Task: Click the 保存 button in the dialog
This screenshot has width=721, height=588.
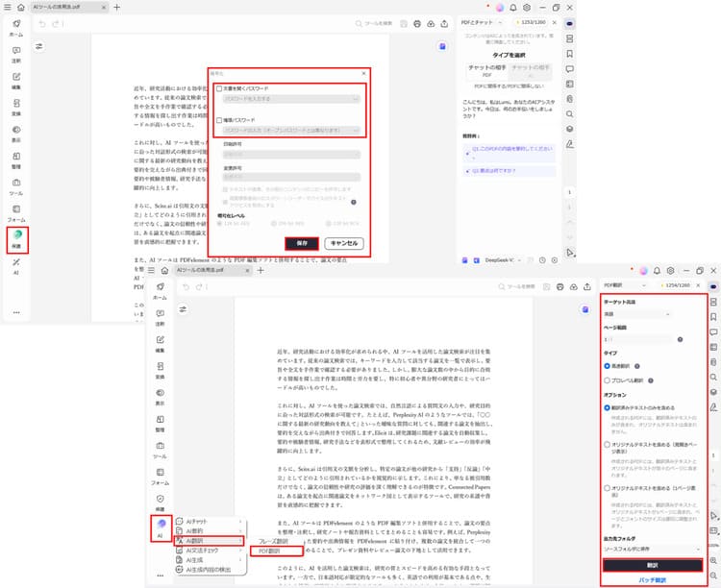Action: (x=302, y=243)
